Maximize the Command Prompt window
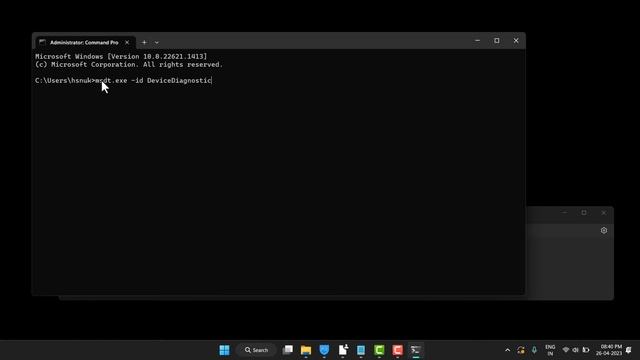 497,40
